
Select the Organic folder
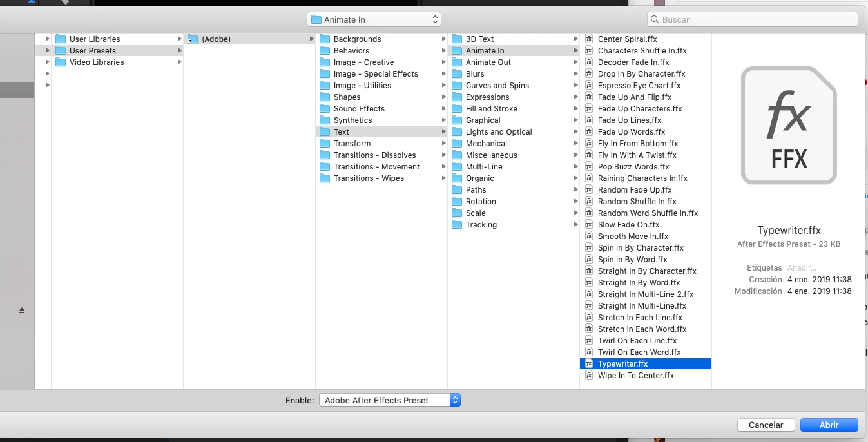[x=514, y=178]
